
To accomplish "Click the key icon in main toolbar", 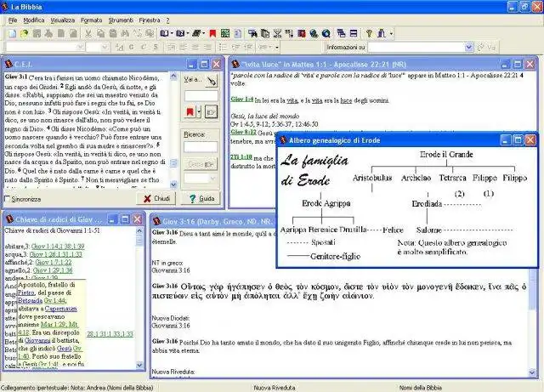I will pos(369,33).
